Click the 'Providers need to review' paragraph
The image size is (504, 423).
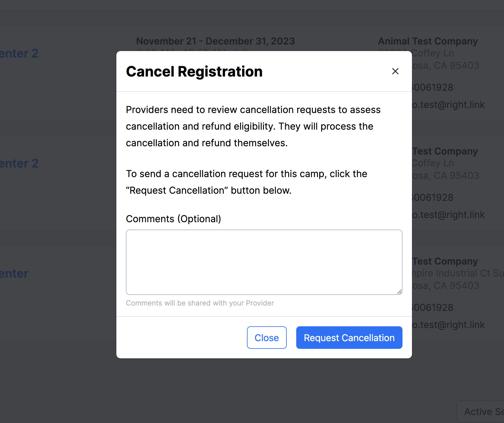pyautogui.click(x=253, y=126)
